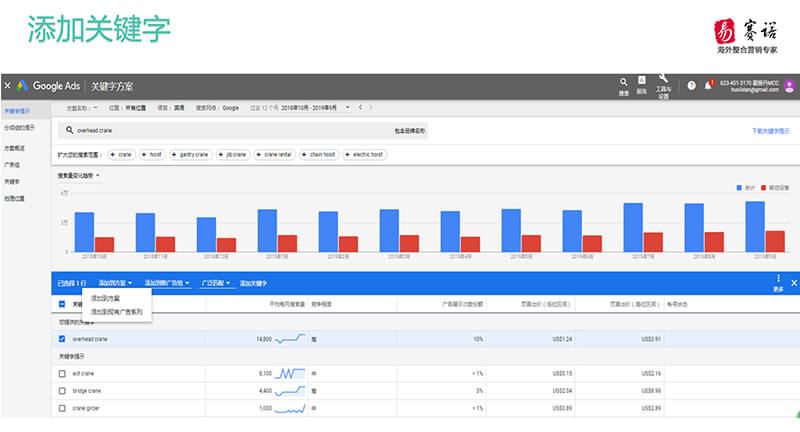Expand the date range dropdown arrow
The height and width of the screenshot is (432, 800).
[347, 108]
